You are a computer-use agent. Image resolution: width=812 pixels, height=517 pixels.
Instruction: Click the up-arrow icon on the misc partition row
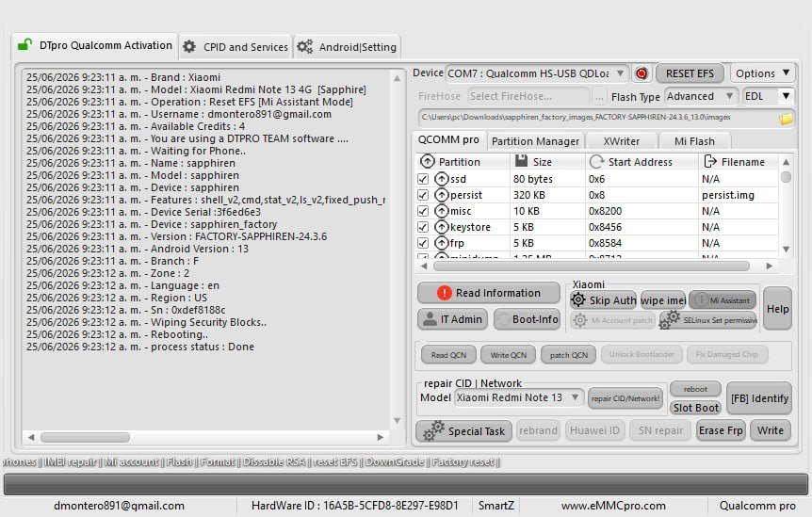pyautogui.click(x=441, y=211)
